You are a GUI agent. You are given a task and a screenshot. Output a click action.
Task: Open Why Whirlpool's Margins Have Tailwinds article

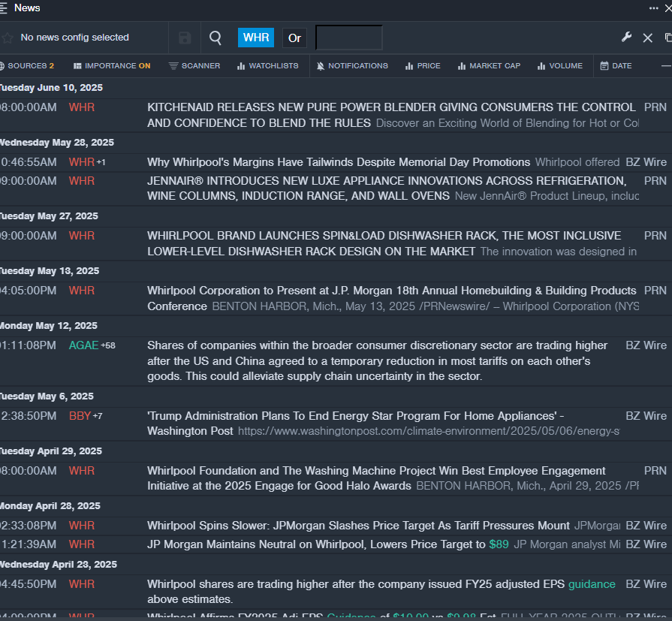coord(339,162)
